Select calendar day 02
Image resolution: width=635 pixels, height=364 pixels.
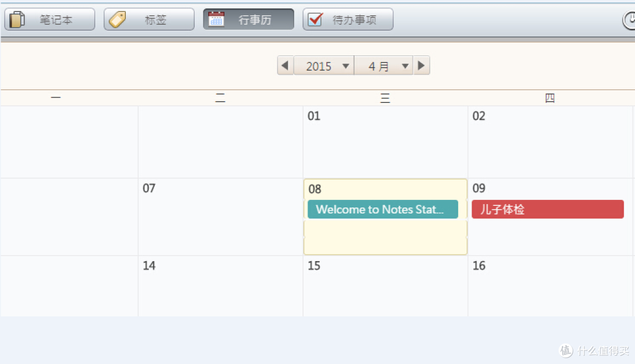point(550,142)
